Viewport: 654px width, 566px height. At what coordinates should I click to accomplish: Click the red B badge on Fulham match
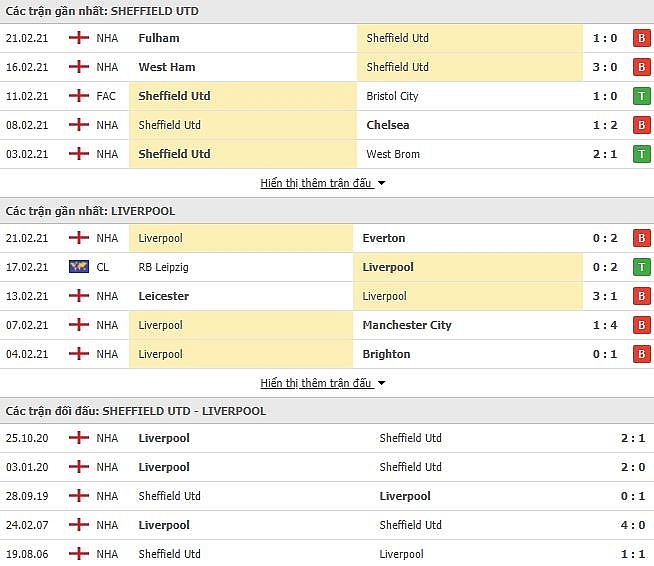(x=641, y=38)
